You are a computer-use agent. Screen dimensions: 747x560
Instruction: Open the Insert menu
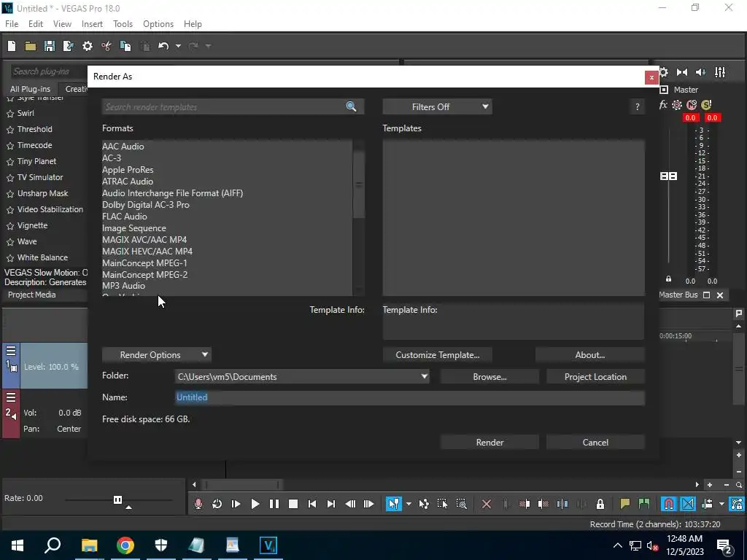[x=92, y=24]
